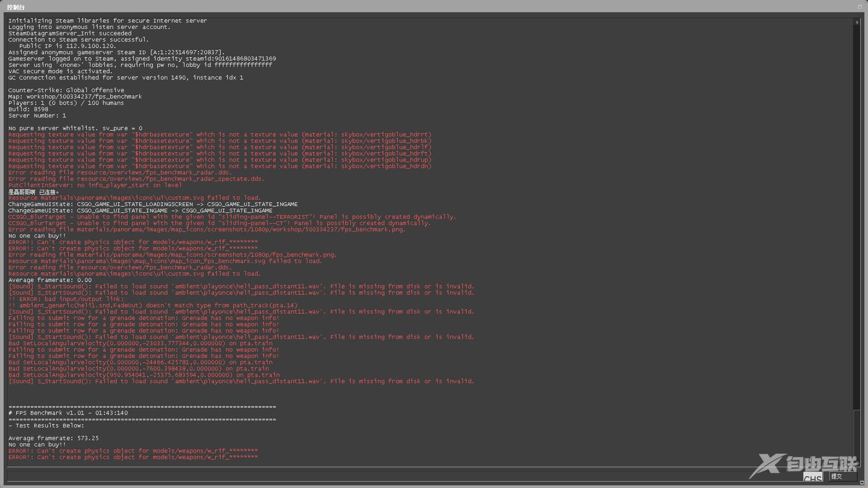868x488 pixels.
Task: Click the "VAC secure mode is activated" line
Action: pyautogui.click(x=60, y=71)
